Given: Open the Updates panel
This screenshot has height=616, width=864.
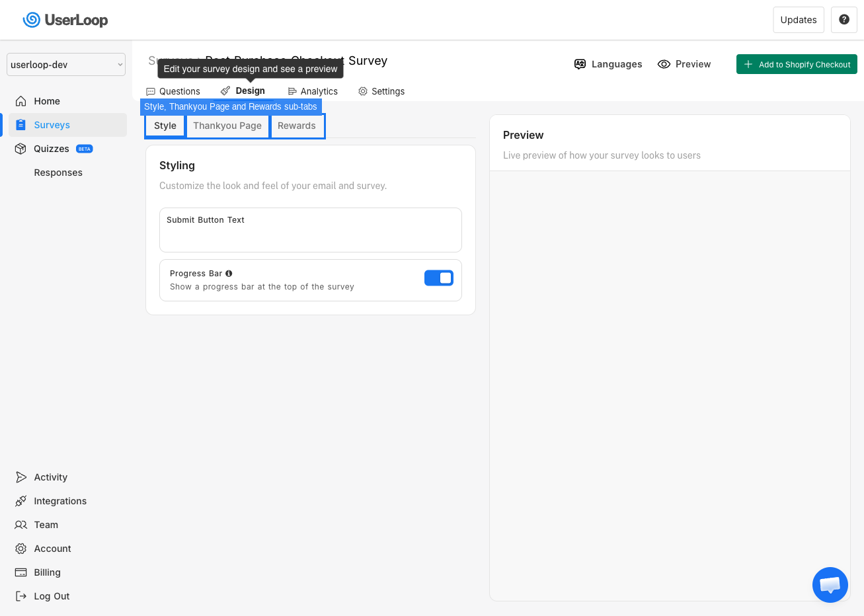Looking at the screenshot, I should click(x=798, y=20).
